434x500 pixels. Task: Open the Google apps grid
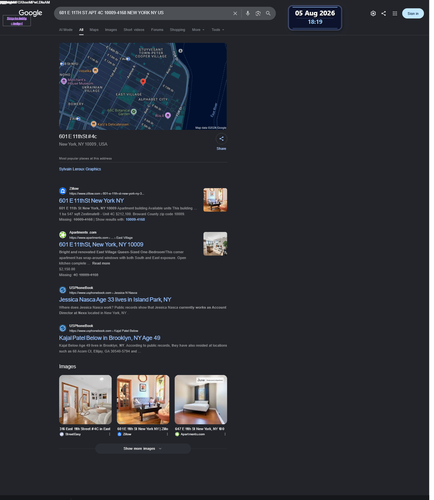point(395,13)
